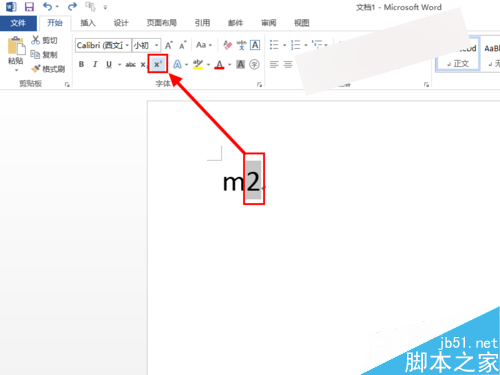Decrease font size with shrink font icon
This screenshot has width=500, height=375.
(183, 45)
